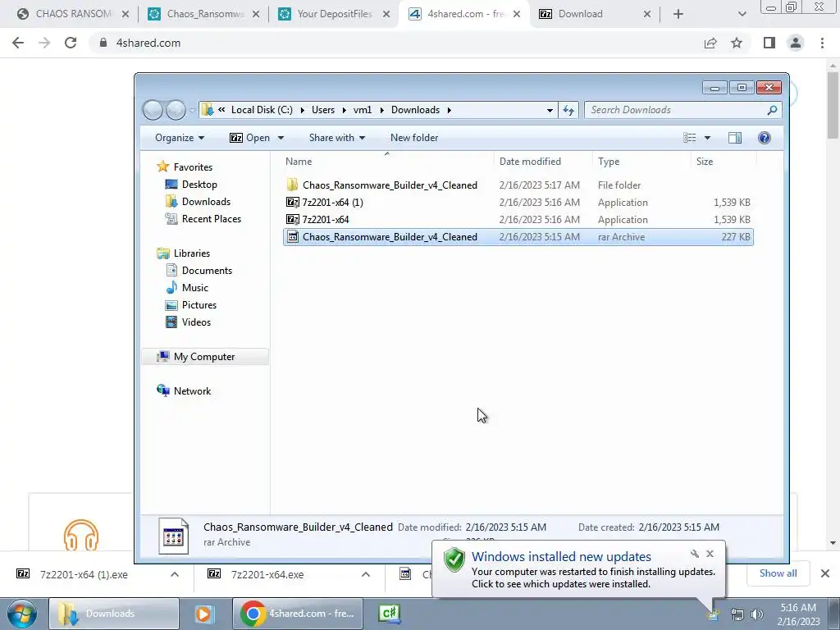Select the Chaos_Ransomware_Builder_v4_Cleaned rar Archive row
Viewport: 840px width, 630px height.
click(x=518, y=237)
